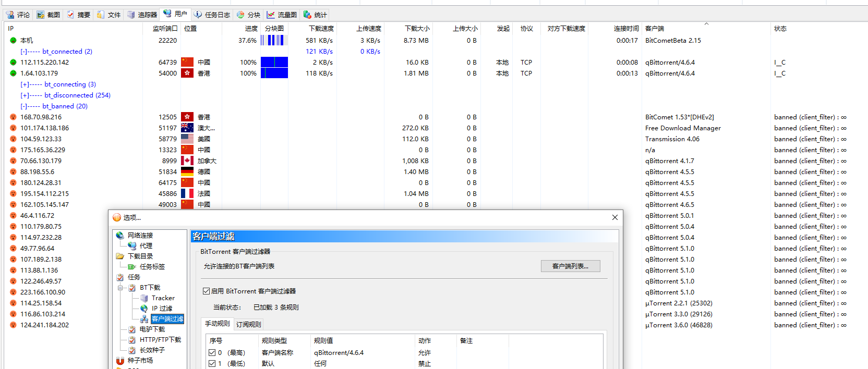Click the clipboard icon for 长效种子

click(132, 350)
